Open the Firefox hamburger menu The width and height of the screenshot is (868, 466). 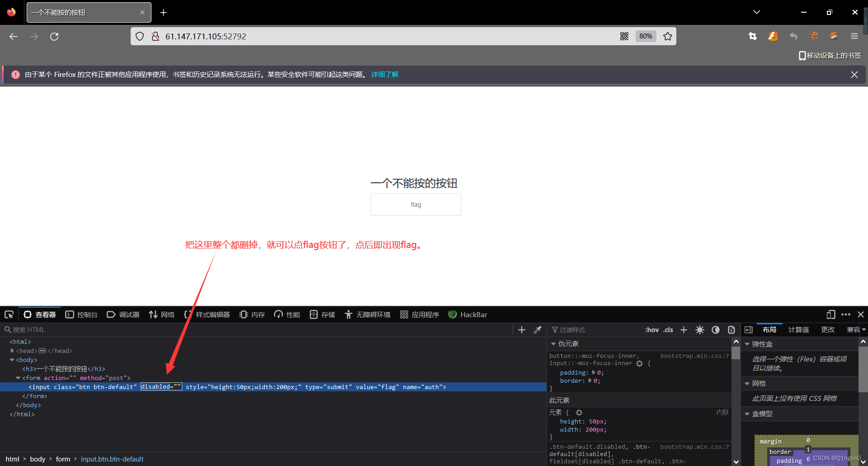pos(854,37)
